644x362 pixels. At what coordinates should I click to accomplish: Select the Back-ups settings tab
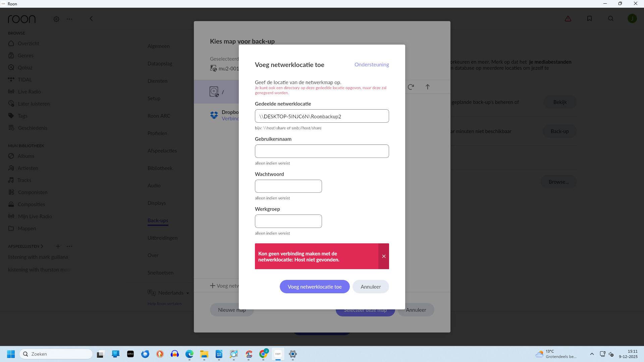pos(158,221)
